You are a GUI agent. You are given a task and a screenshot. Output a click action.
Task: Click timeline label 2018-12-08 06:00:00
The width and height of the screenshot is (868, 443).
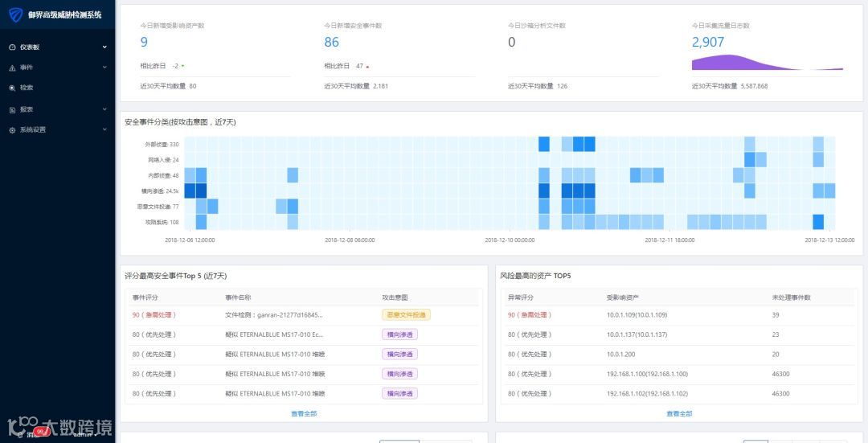point(350,240)
